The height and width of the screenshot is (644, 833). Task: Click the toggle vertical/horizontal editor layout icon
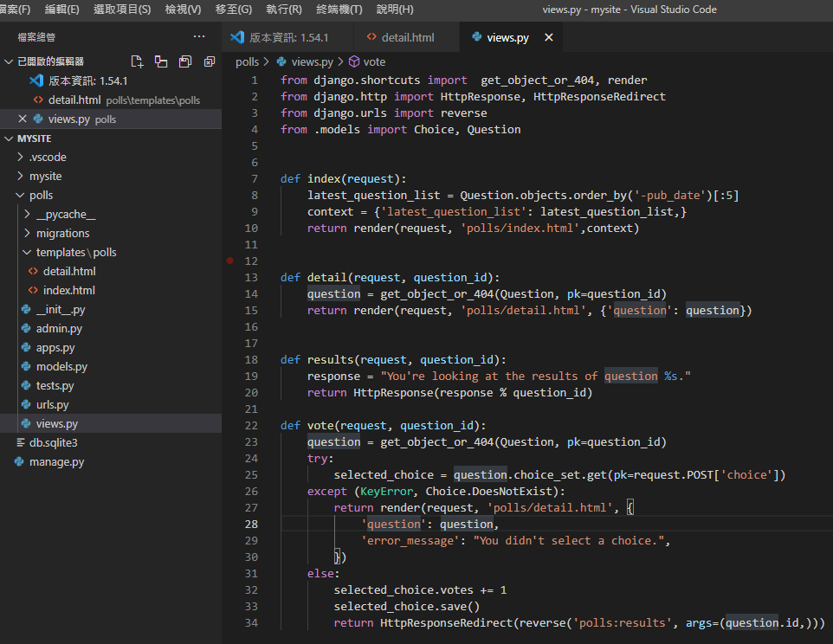(x=161, y=61)
